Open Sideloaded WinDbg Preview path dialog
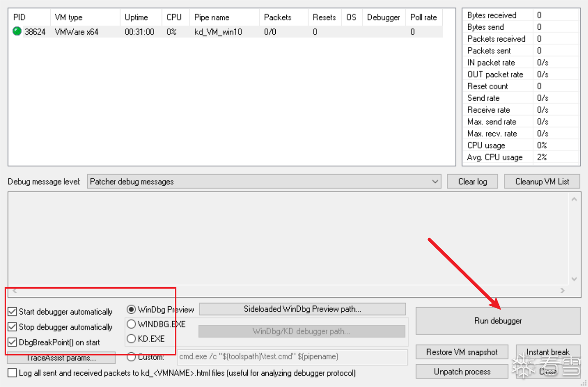 [x=302, y=309]
